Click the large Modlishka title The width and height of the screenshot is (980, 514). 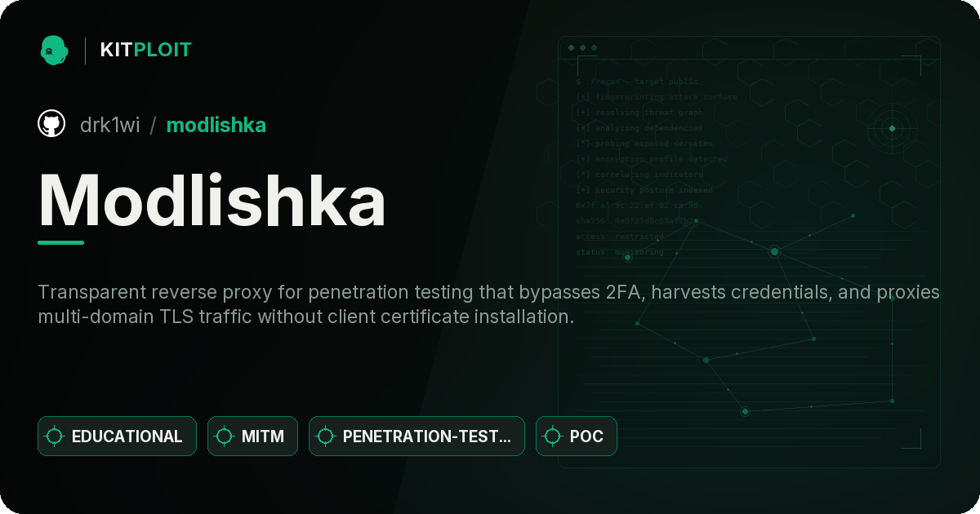212,200
